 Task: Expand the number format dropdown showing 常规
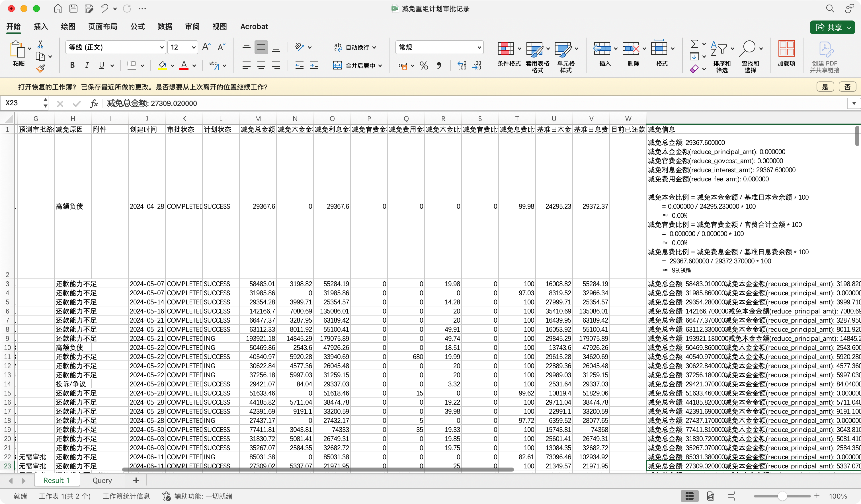479,48
